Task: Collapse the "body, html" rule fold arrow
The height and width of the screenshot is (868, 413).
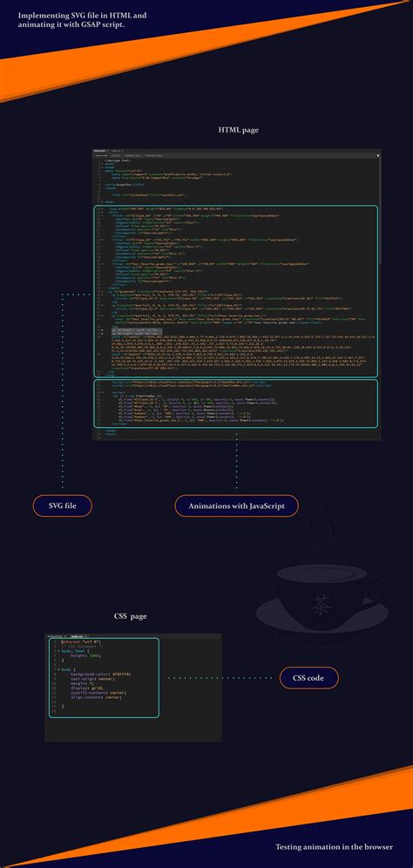Action: point(58,652)
